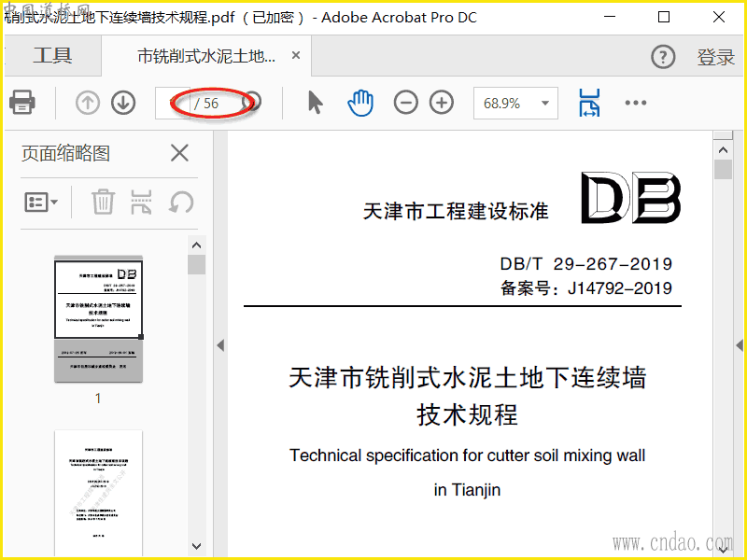The width and height of the screenshot is (747, 560).
Task: Click the thumbnail panel scroll up arrow
Action: tap(196, 245)
